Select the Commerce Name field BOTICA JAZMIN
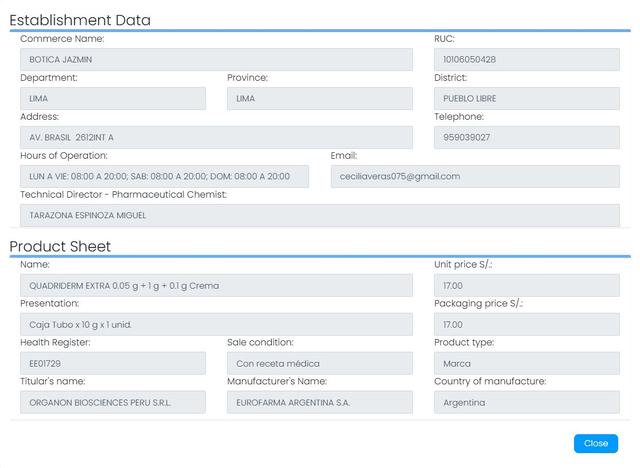This screenshot has width=640, height=468. [216, 59]
